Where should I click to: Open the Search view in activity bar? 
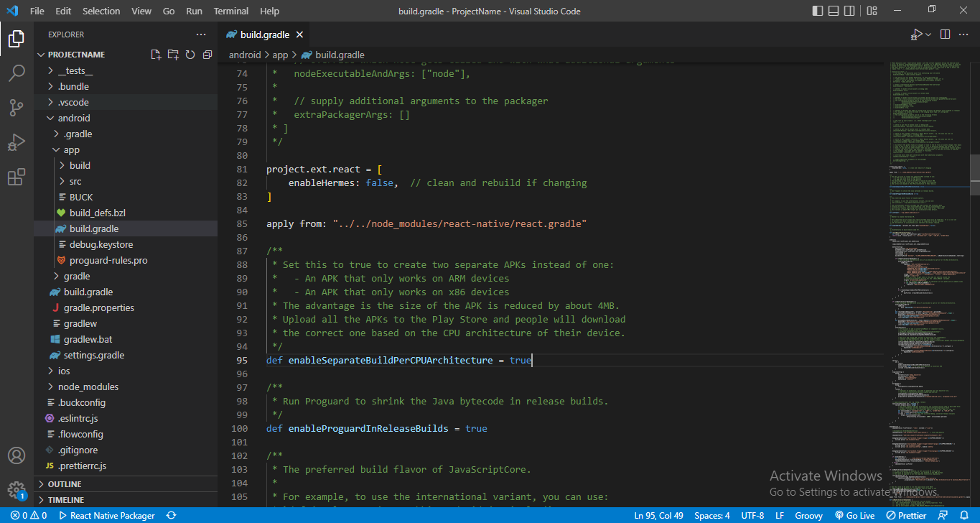coord(16,73)
